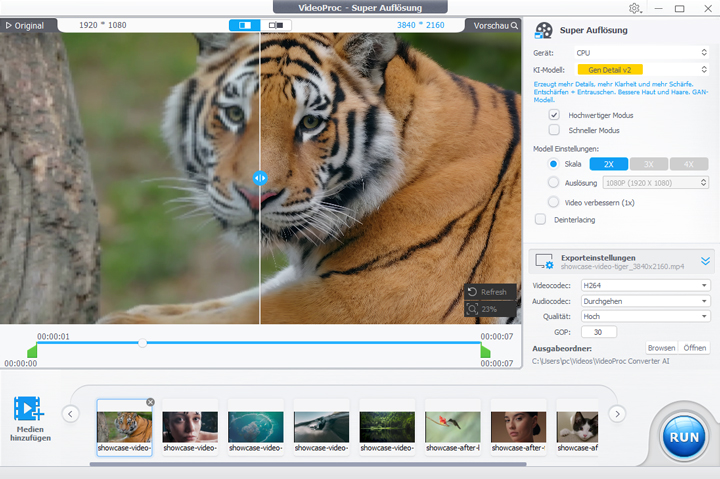The image size is (720, 479).
Task: Click the timeline playhead handle
Action: pos(143,343)
